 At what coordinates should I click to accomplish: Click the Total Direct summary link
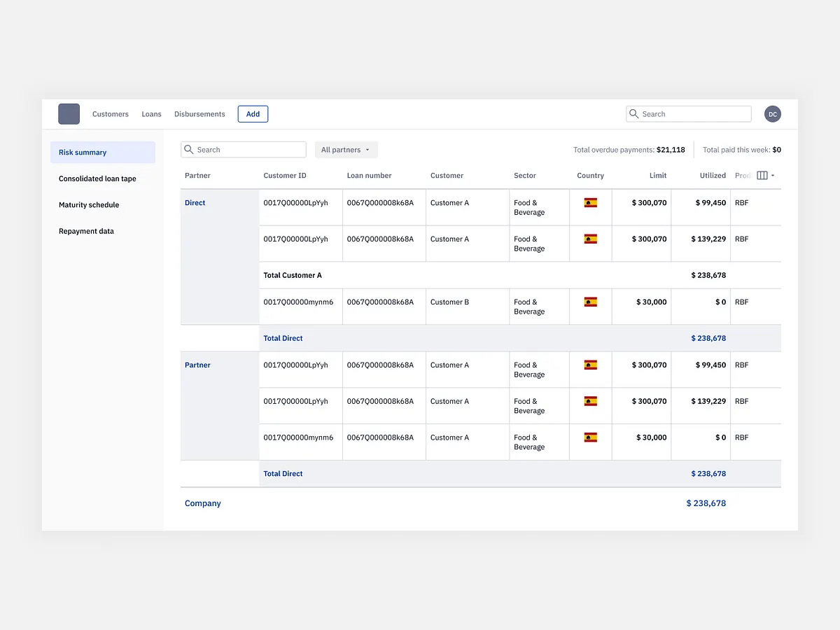[283, 338]
